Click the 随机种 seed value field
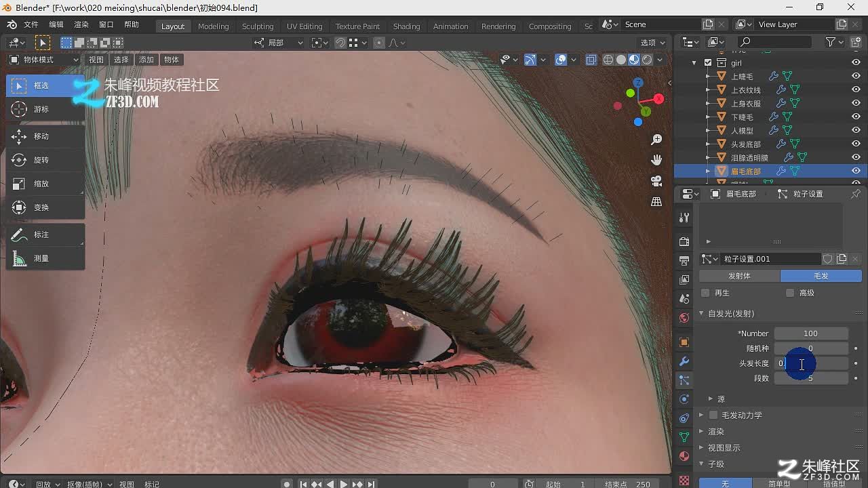This screenshot has width=868, height=488. [811, 348]
